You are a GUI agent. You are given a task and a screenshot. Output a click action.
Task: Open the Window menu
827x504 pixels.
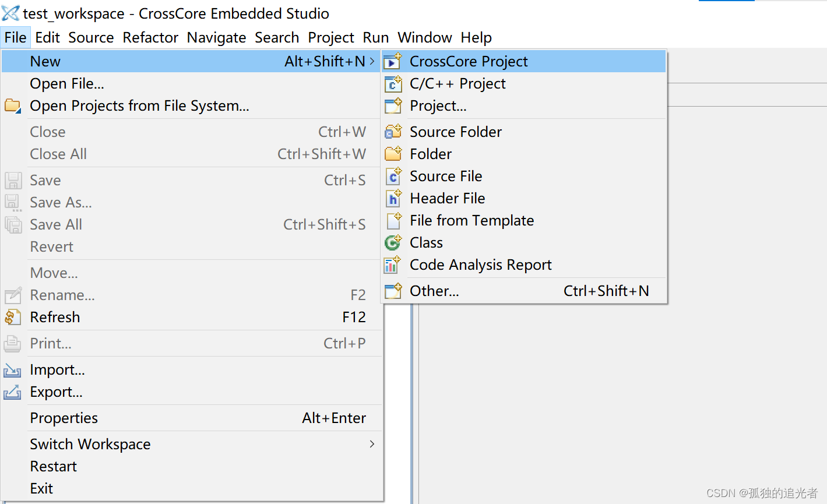[425, 37]
